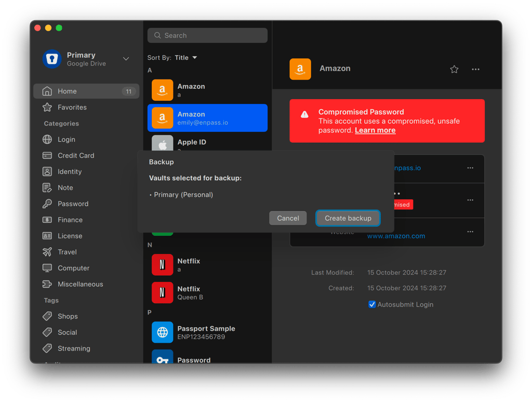The height and width of the screenshot is (403, 532).
Task: Select the Note category
Action: (86, 187)
